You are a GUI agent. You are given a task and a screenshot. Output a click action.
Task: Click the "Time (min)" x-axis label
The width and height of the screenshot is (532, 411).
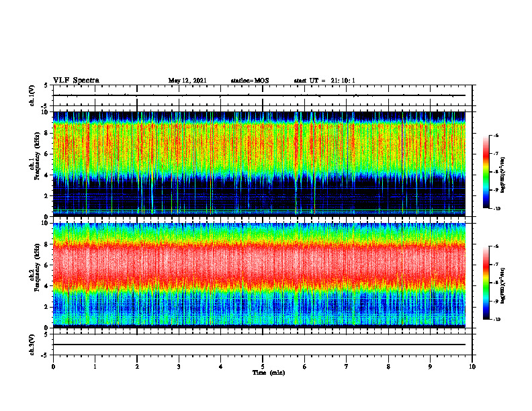coord(269,373)
